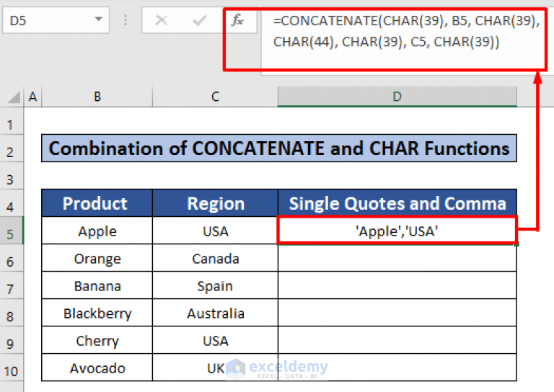
Task: Select the cell containing 'Blackberry'
Action: coord(97,313)
